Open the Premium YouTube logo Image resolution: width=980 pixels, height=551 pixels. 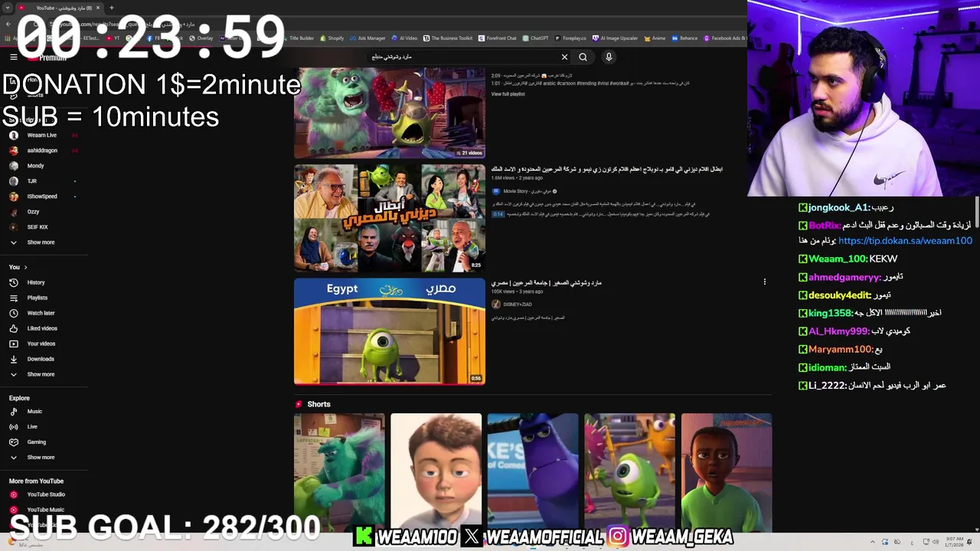tap(47, 57)
